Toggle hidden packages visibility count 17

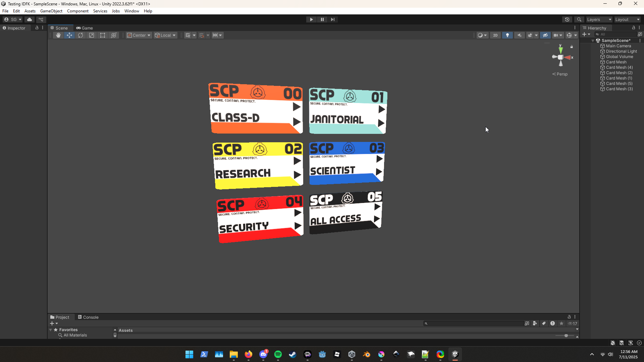(x=573, y=323)
